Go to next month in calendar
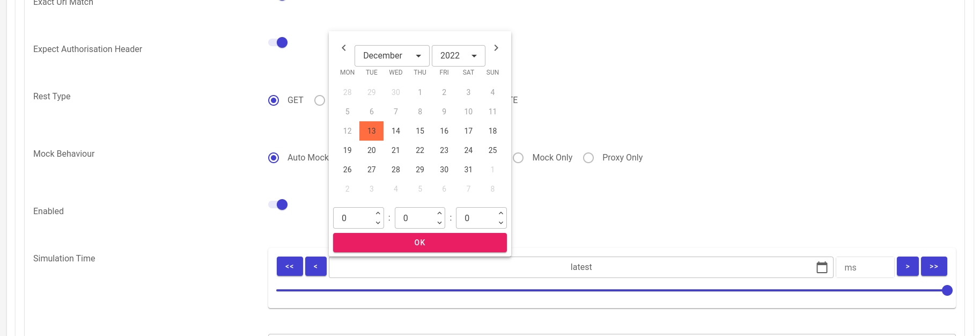 (x=496, y=48)
